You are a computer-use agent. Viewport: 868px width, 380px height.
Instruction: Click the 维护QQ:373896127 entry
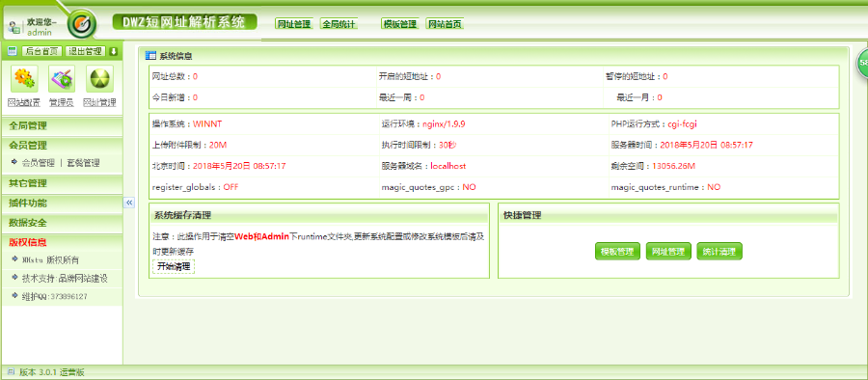54,297
